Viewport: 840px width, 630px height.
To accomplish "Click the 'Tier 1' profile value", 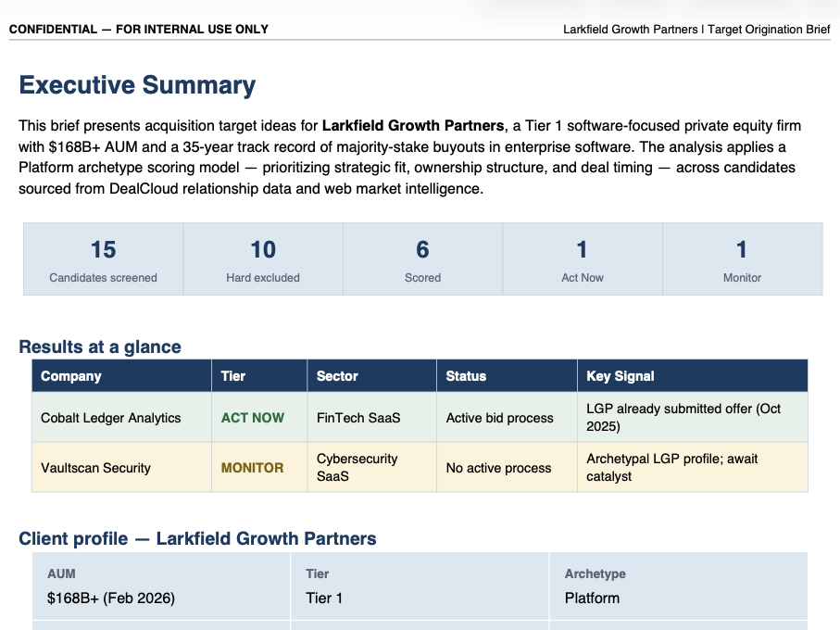I will pyautogui.click(x=324, y=598).
